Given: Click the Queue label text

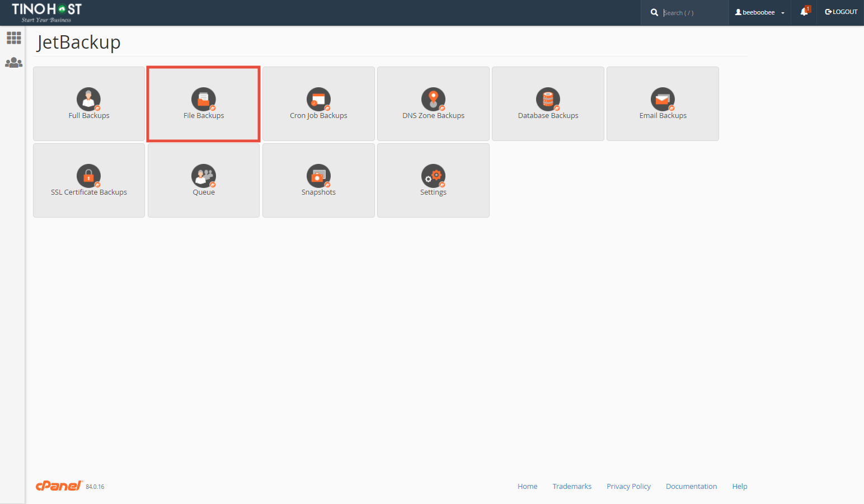Looking at the screenshot, I should pyautogui.click(x=204, y=192).
